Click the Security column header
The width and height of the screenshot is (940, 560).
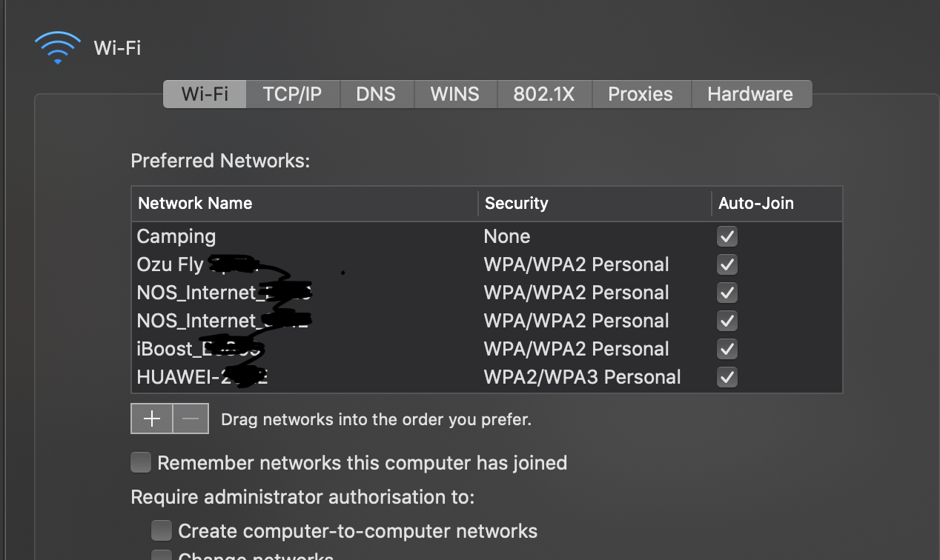tap(516, 203)
